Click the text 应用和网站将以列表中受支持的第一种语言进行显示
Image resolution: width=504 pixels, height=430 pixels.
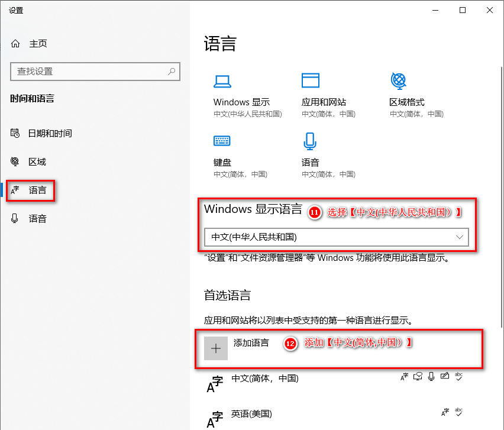pos(309,321)
